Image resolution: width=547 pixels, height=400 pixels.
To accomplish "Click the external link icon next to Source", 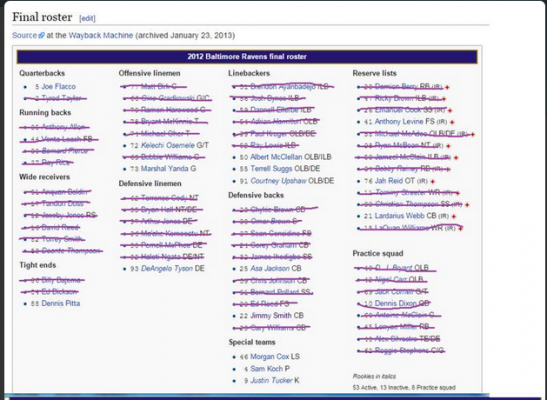I will tap(42, 35).
